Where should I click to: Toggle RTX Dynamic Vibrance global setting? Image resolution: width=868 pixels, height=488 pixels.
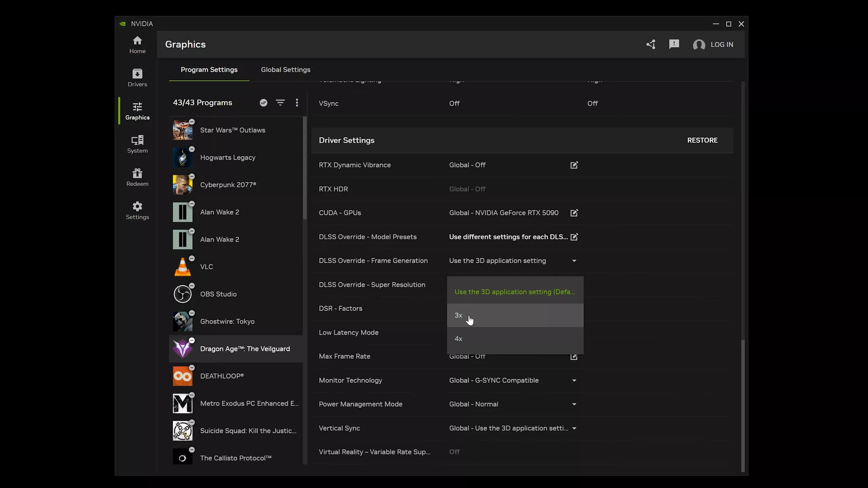point(574,165)
